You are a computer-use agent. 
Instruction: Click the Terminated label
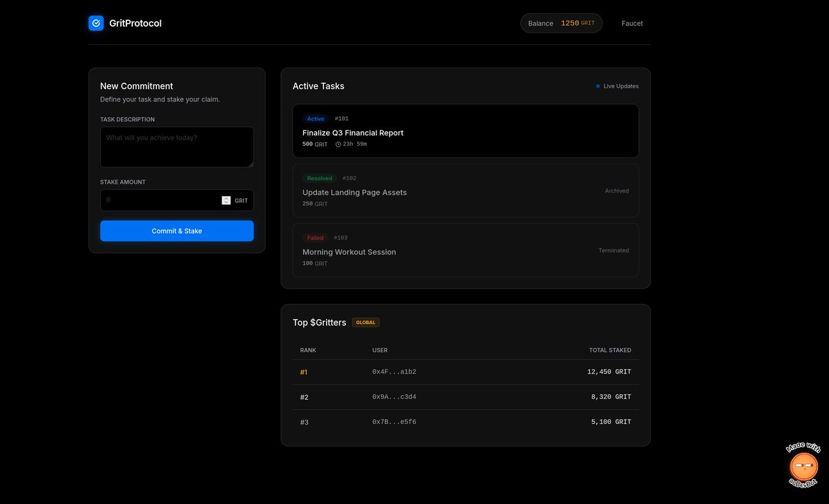click(x=613, y=250)
